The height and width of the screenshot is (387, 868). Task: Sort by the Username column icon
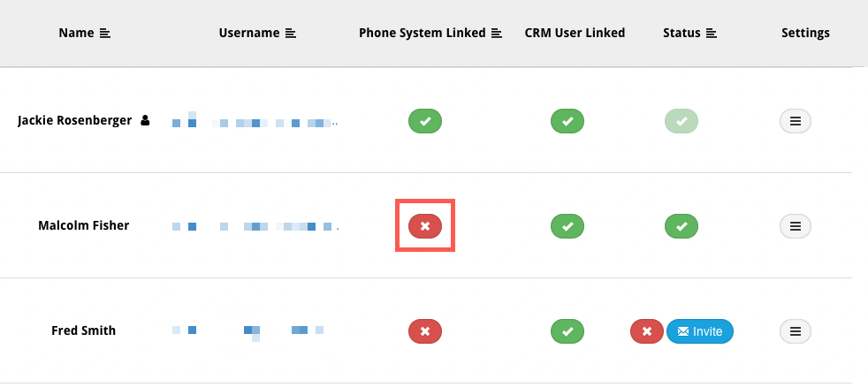[291, 34]
